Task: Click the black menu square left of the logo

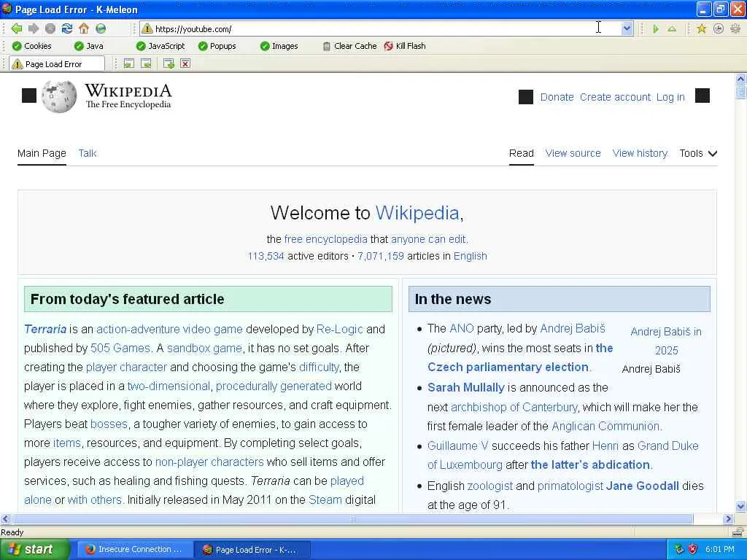Action: [x=29, y=96]
